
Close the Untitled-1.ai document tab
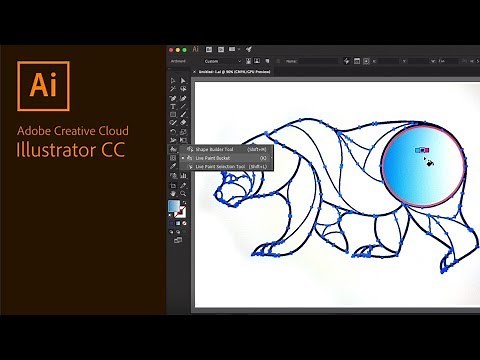(194, 72)
